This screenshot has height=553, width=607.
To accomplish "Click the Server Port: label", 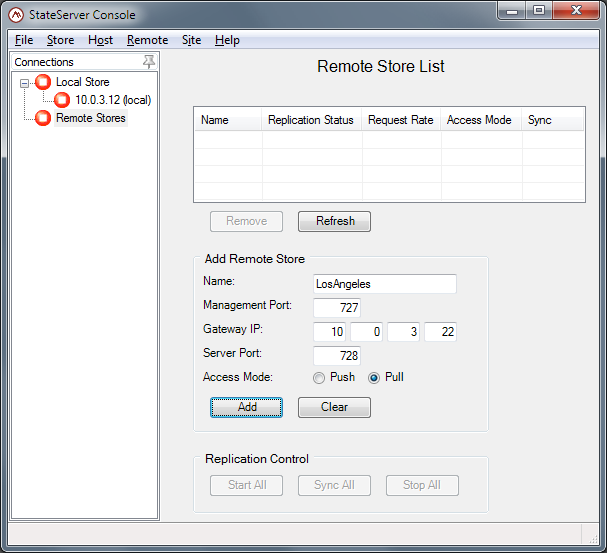I will tap(232, 353).
